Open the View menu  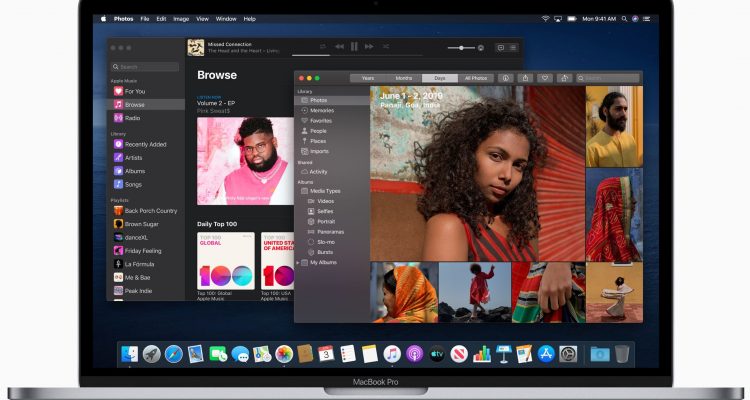click(x=202, y=19)
